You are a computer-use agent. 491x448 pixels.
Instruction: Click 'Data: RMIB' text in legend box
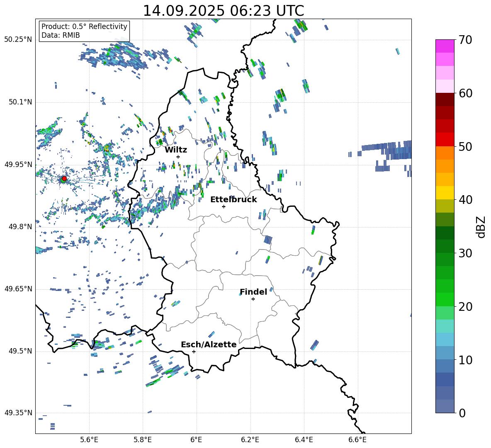[x=61, y=35]
